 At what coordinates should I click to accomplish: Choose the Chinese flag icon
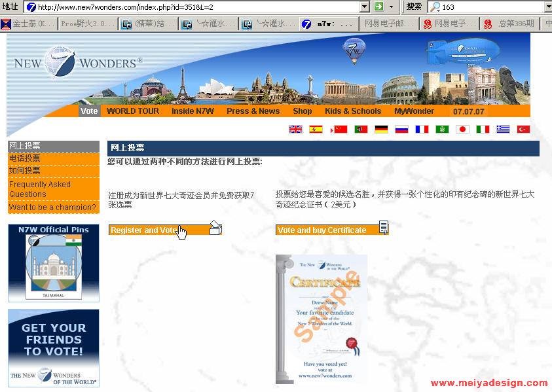point(340,130)
